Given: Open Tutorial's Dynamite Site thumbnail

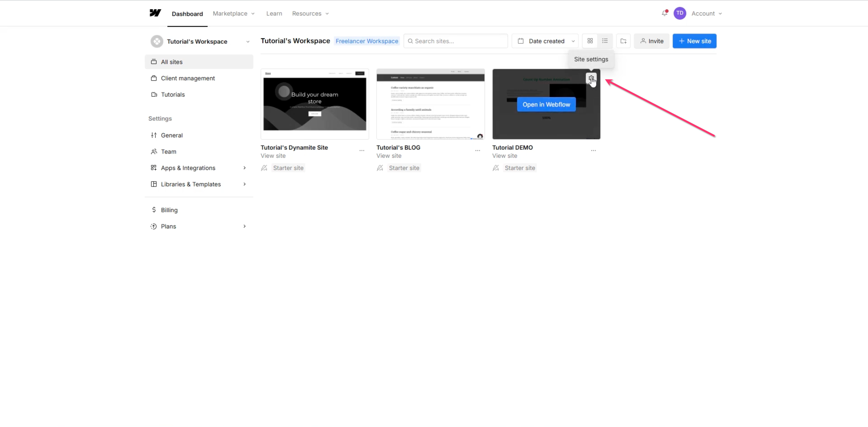Looking at the screenshot, I should pos(314,104).
